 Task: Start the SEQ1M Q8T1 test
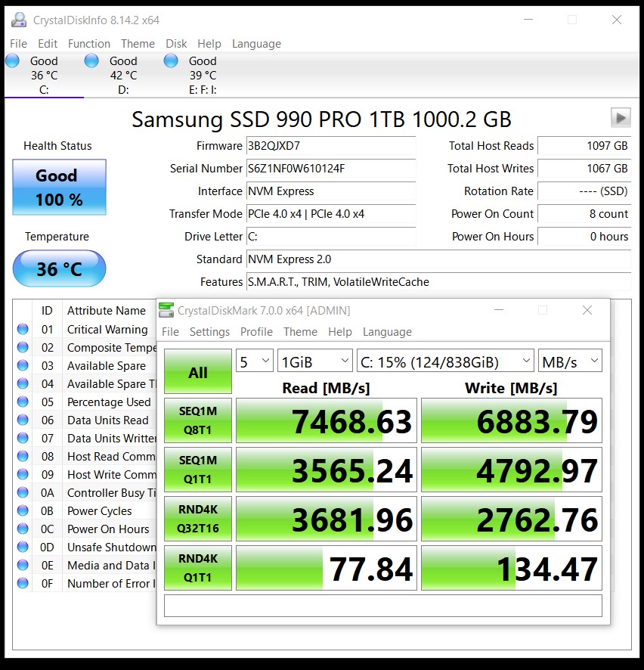click(x=198, y=420)
